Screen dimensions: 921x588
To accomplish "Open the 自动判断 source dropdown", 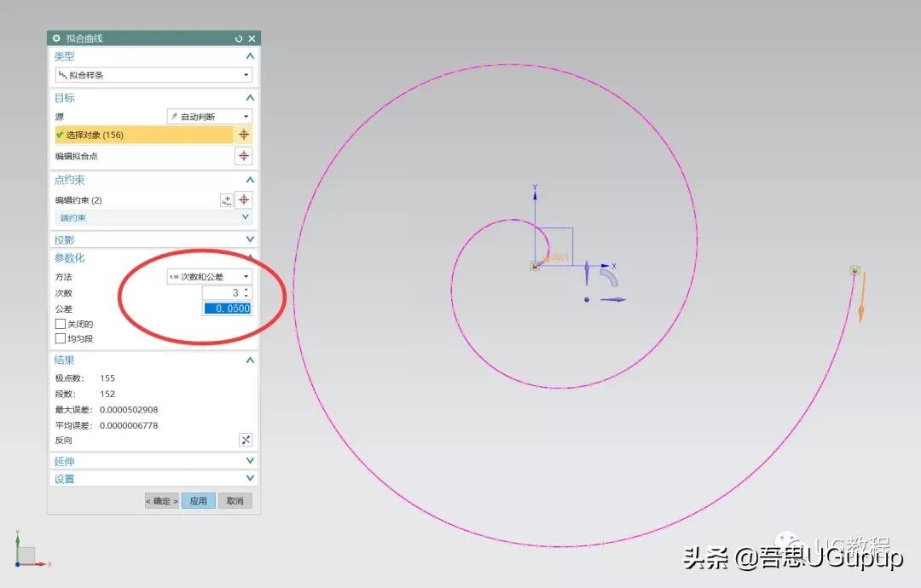I will pyautogui.click(x=210, y=117).
